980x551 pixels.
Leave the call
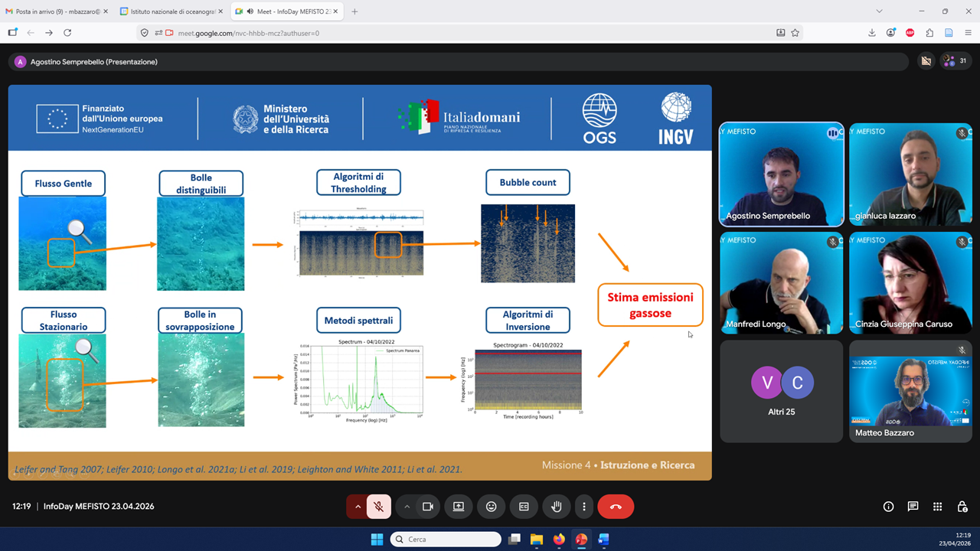click(x=616, y=507)
